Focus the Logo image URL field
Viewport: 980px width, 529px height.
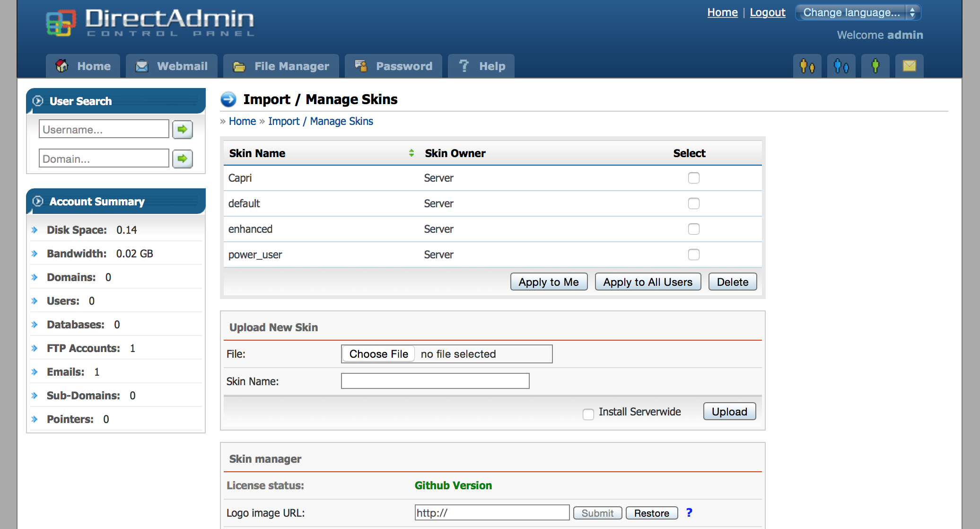(x=492, y=512)
